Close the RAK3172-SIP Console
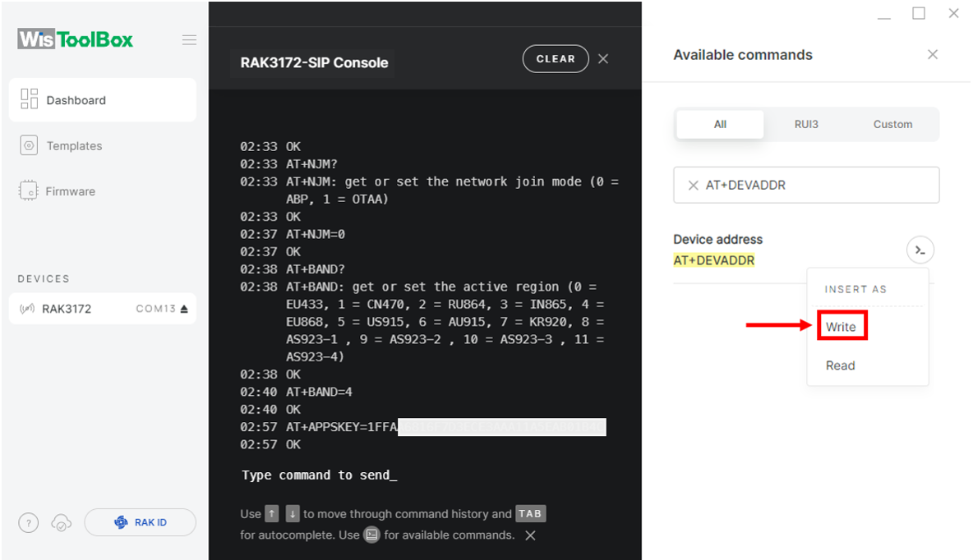 coord(603,59)
